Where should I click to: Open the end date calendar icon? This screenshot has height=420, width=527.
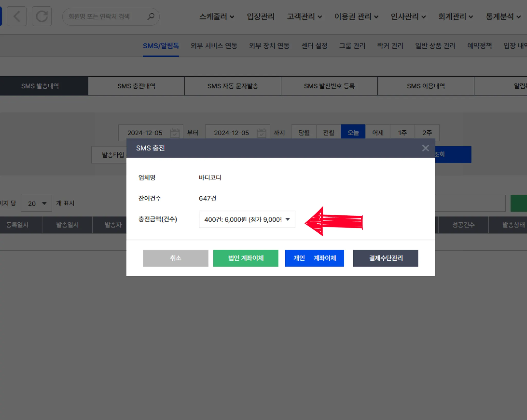[261, 133]
